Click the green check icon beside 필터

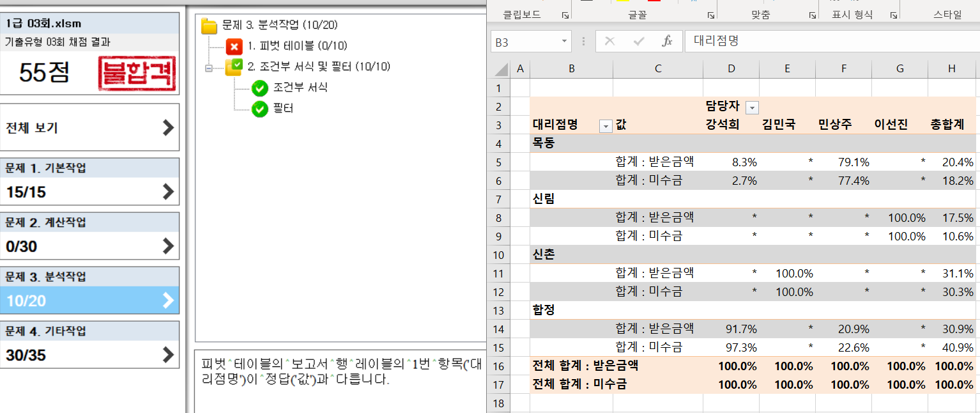point(259,109)
